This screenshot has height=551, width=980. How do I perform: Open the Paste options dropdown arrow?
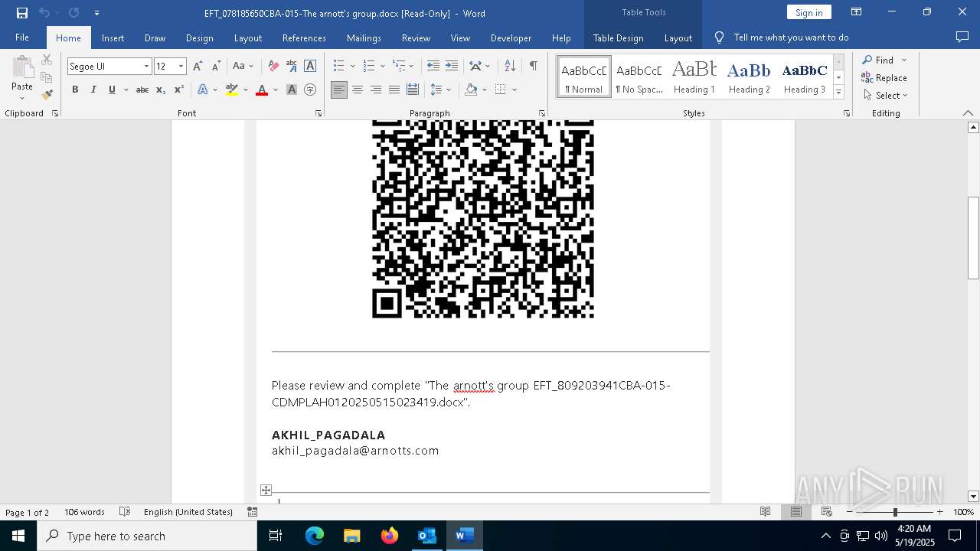pyautogui.click(x=22, y=98)
